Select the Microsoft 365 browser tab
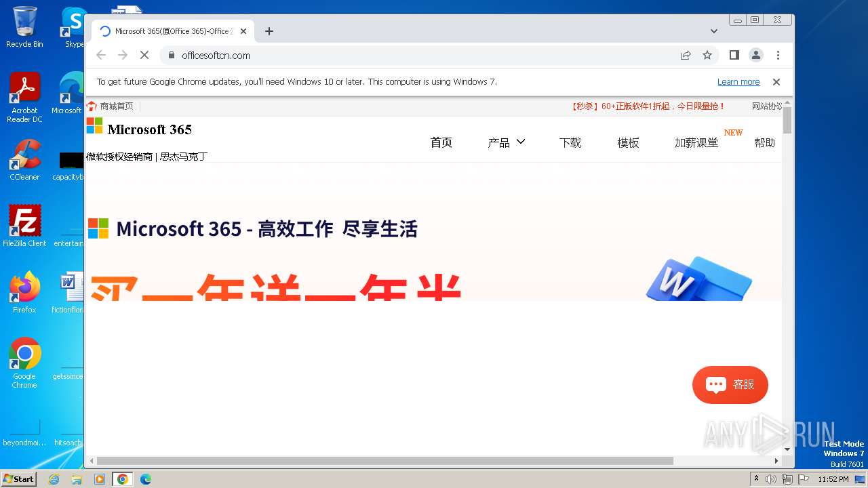Image resolution: width=868 pixels, height=488 pixels. [x=174, y=31]
